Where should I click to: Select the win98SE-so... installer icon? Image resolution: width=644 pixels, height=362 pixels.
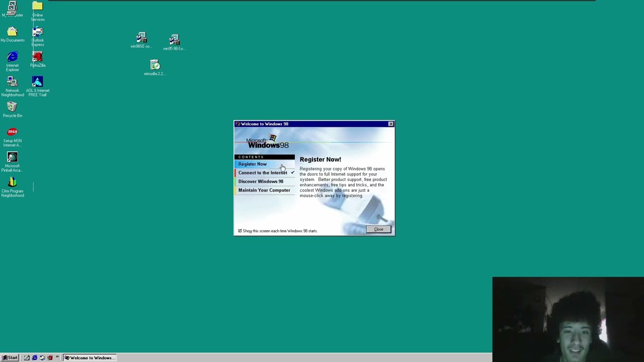141,40
